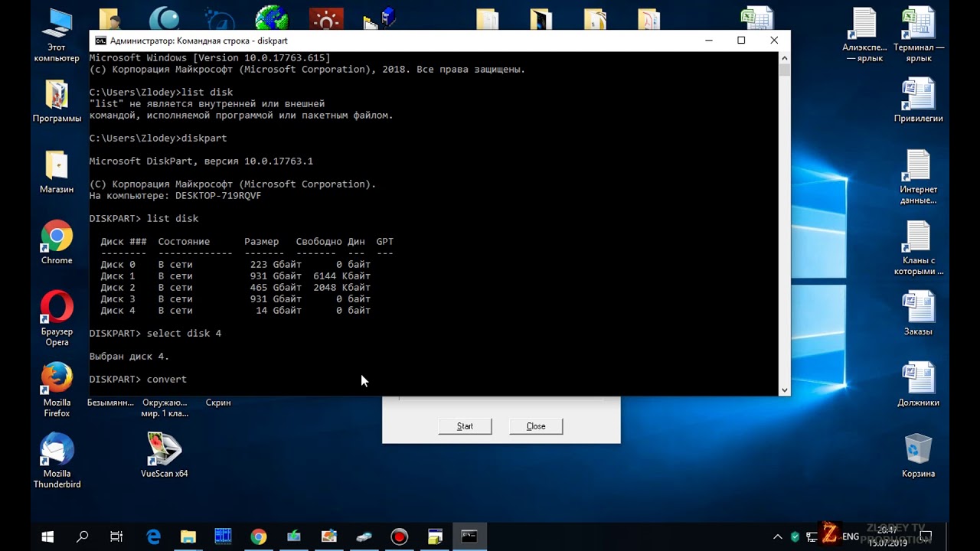Open the Edge browser in the taskbar
This screenshot has height=551, width=980.
(x=153, y=536)
